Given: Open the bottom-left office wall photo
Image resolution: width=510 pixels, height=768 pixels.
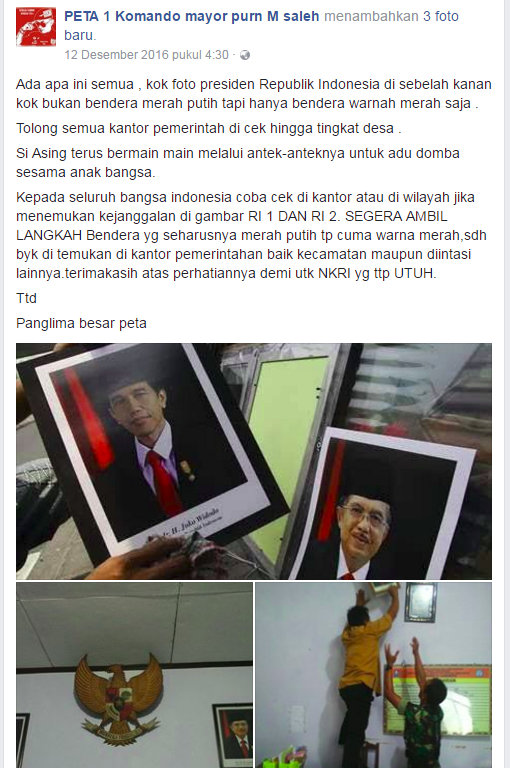Looking at the screenshot, I should coord(134,675).
